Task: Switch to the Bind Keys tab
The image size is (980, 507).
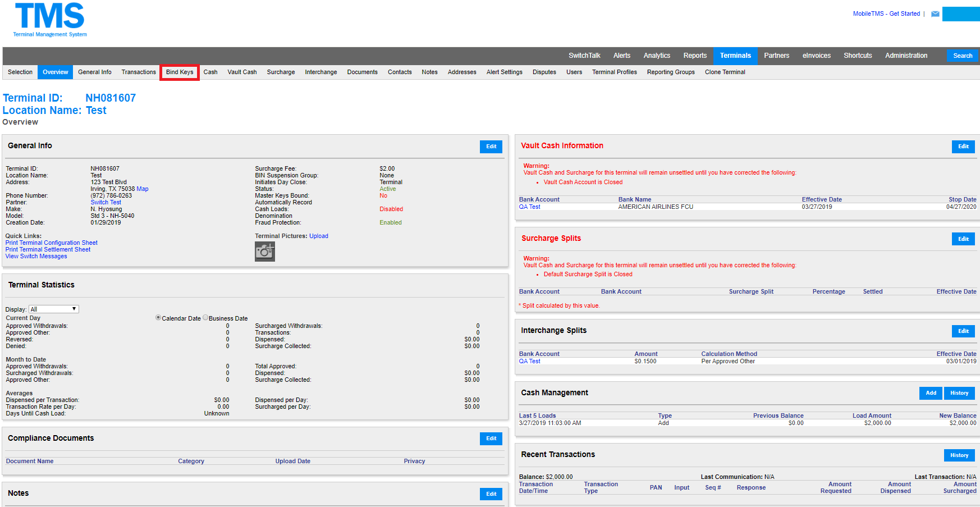Action: 180,72
